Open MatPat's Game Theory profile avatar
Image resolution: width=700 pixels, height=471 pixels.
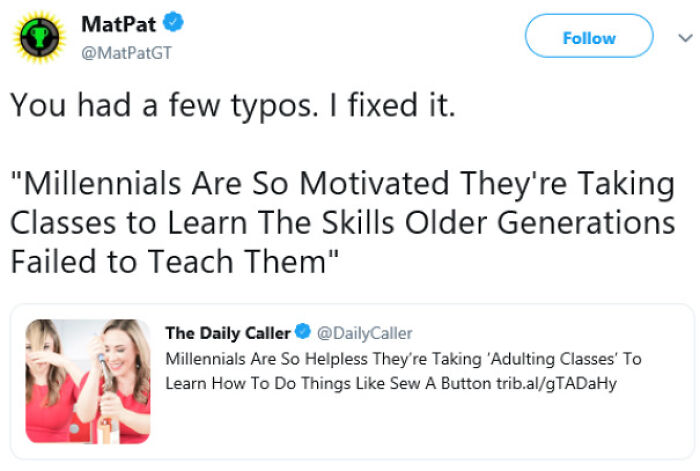40,38
